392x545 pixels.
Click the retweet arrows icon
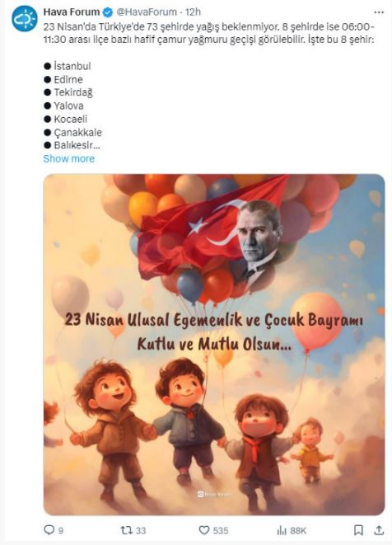[126, 530]
